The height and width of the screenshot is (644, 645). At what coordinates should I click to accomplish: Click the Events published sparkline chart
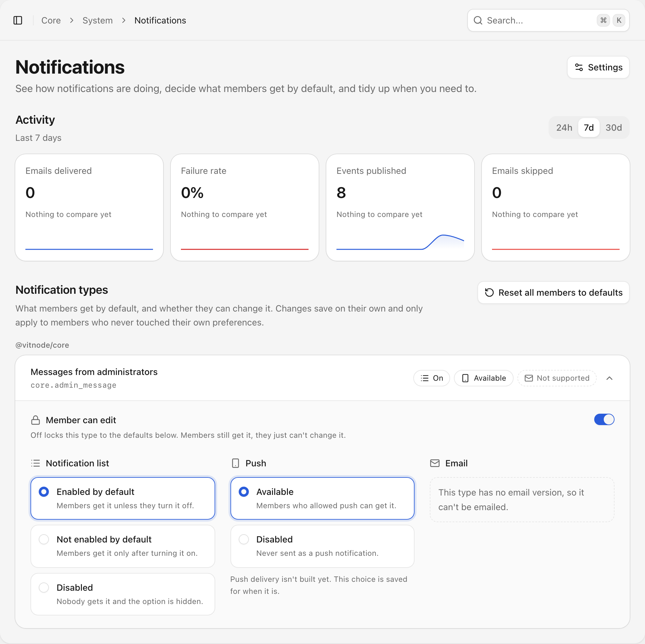[x=400, y=242]
